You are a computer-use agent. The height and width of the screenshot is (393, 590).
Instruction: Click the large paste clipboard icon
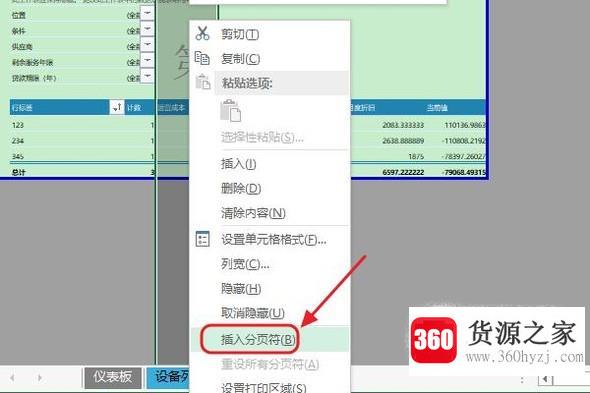230,110
